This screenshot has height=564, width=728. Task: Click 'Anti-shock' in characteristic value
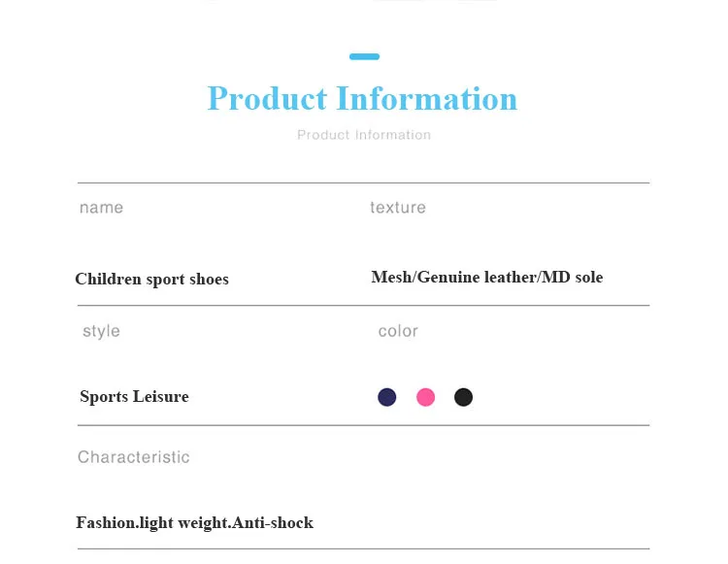(273, 522)
